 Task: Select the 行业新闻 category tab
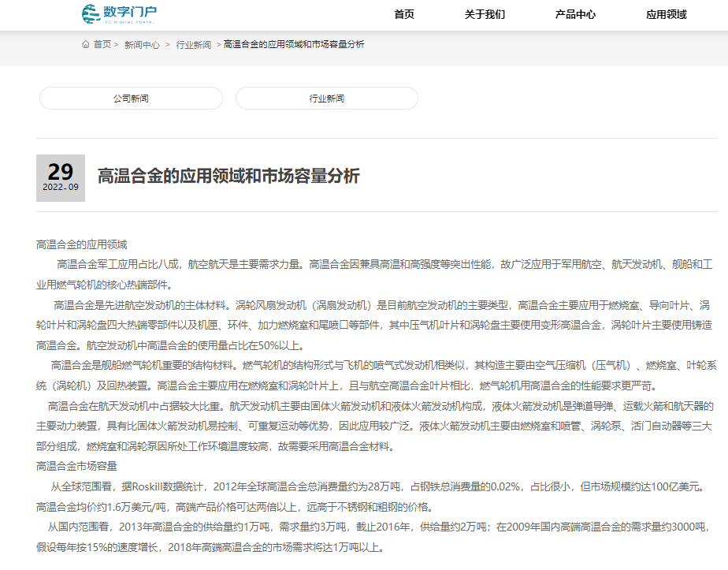(x=326, y=97)
